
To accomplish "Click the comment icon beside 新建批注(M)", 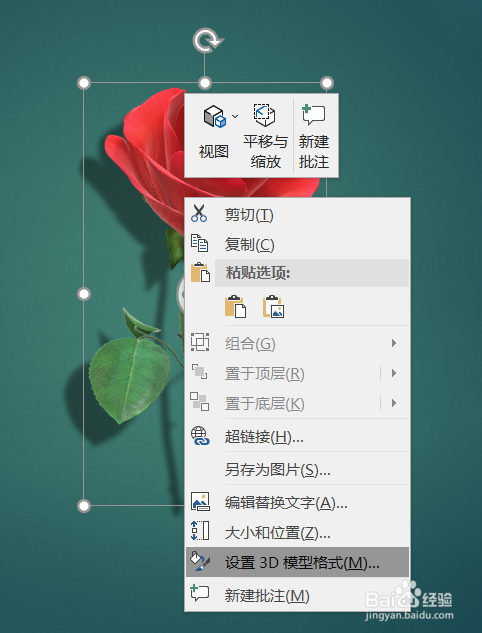I will pyautogui.click(x=200, y=593).
